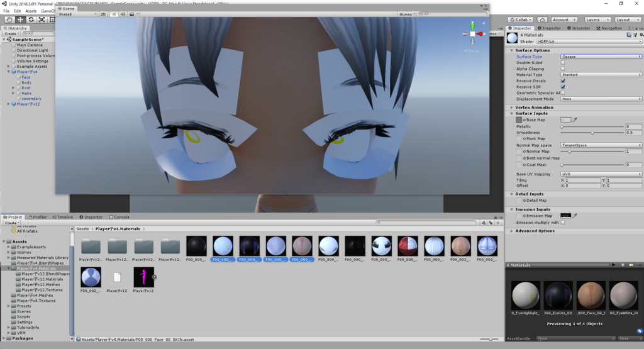Select the Move tool in toolbar
Screen dimensions: 644x349
click(x=20, y=19)
